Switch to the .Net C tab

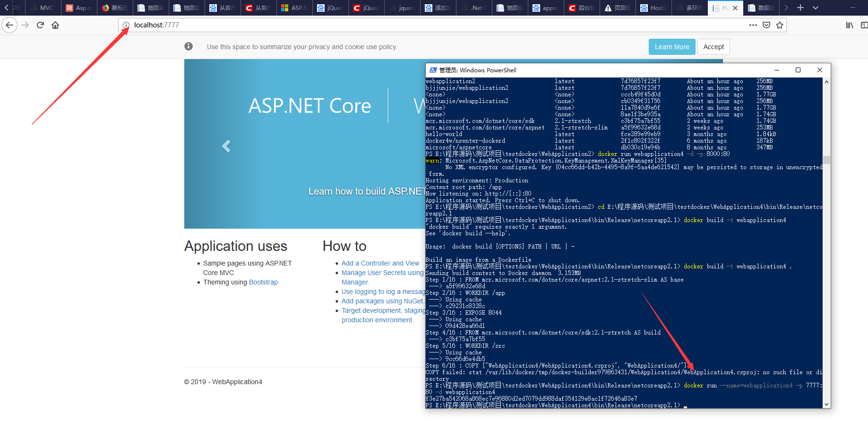pyautogui.click(x=474, y=8)
